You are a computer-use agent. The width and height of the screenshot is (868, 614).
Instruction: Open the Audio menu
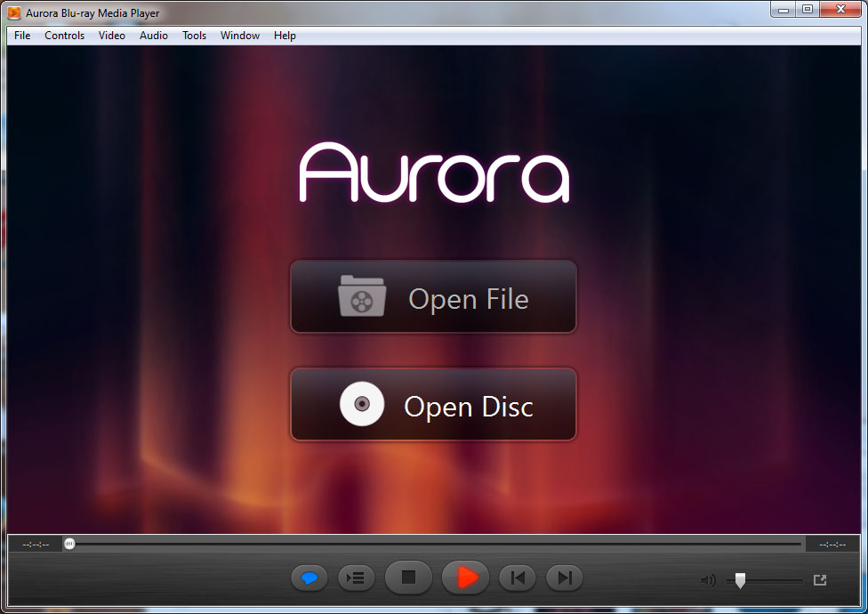pos(153,36)
